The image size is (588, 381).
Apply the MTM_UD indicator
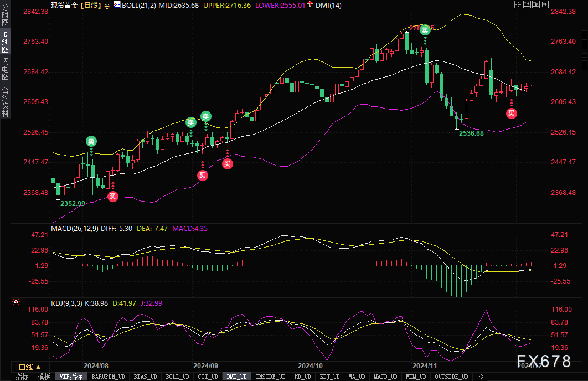coord(416,377)
